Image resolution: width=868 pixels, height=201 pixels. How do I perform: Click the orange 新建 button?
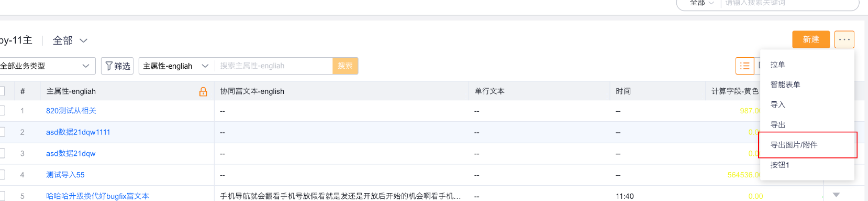point(811,39)
